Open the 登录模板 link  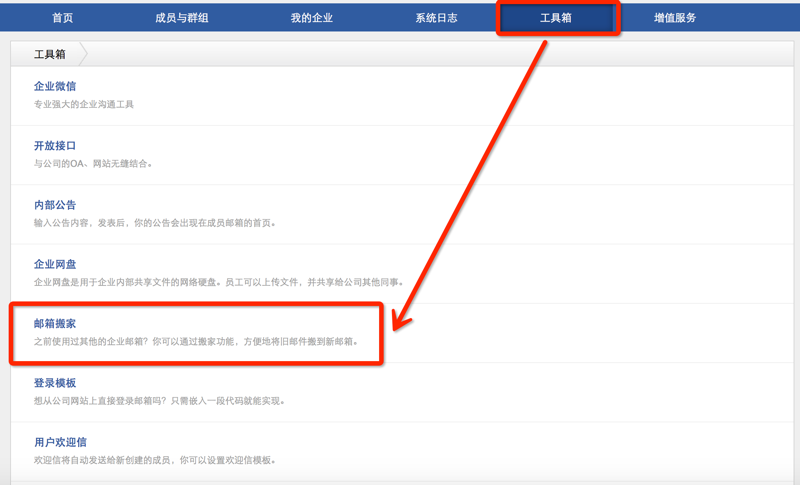tap(55, 383)
